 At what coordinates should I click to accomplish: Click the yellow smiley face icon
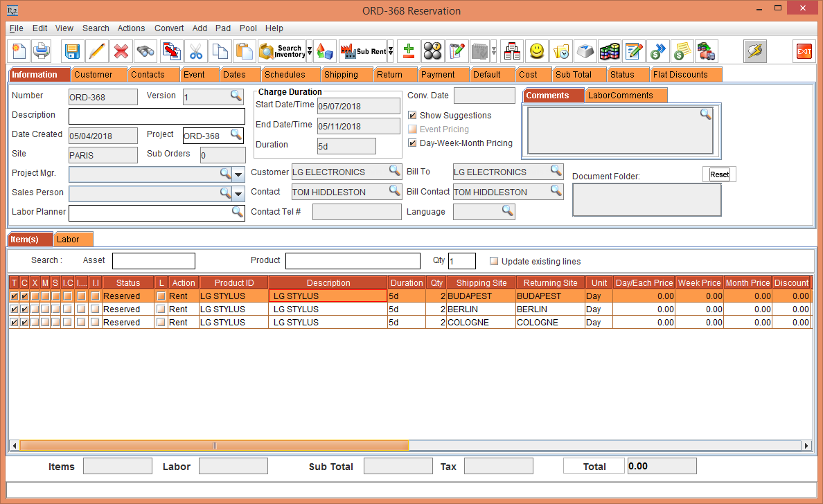click(536, 51)
